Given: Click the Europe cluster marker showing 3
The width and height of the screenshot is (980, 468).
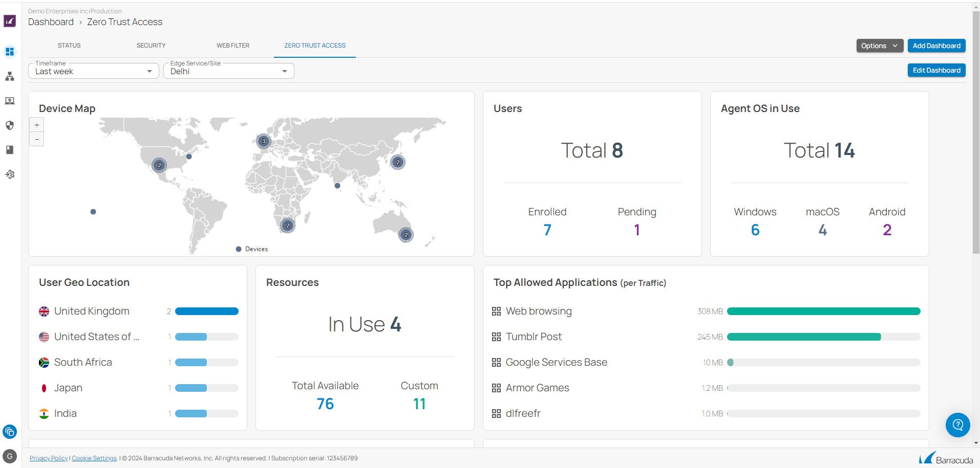Looking at the screenshot, I should point(264,141).
